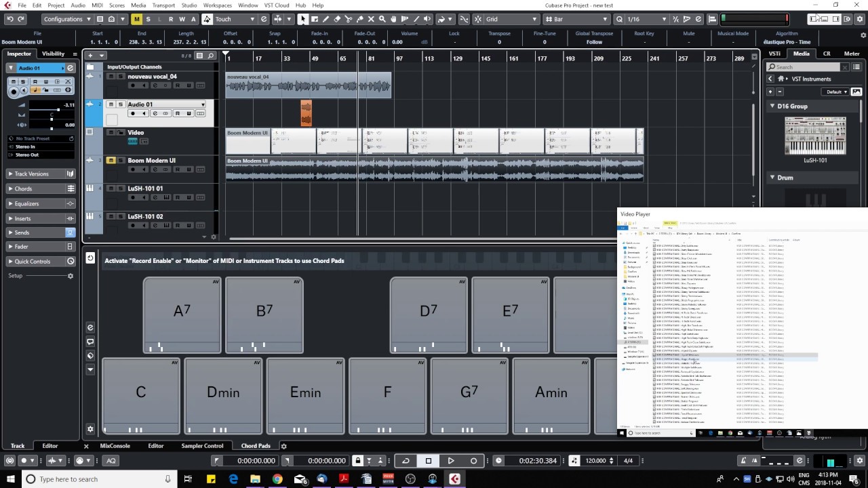
Task: Select the Time Warp tool
Action: [405, 19]
